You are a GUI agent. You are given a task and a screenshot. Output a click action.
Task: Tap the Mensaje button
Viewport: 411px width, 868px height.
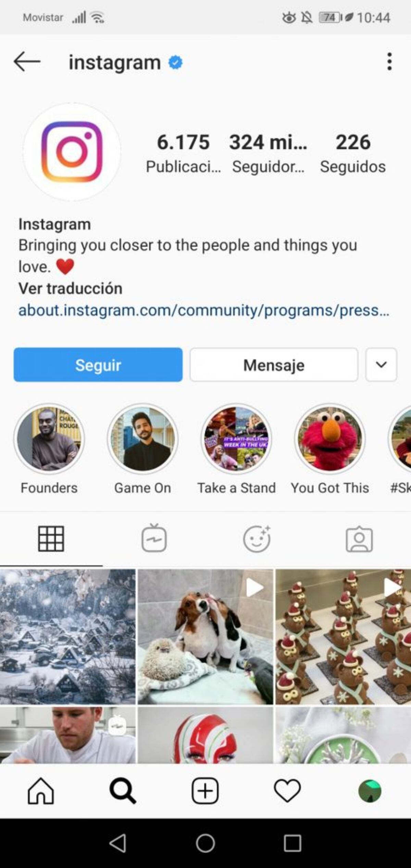point(274,364)
